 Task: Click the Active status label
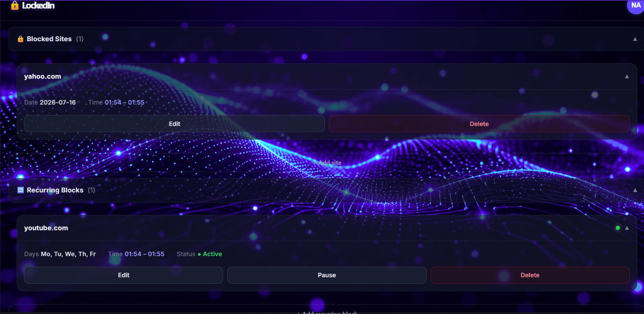pyautogui.click(x=212, y=254)
